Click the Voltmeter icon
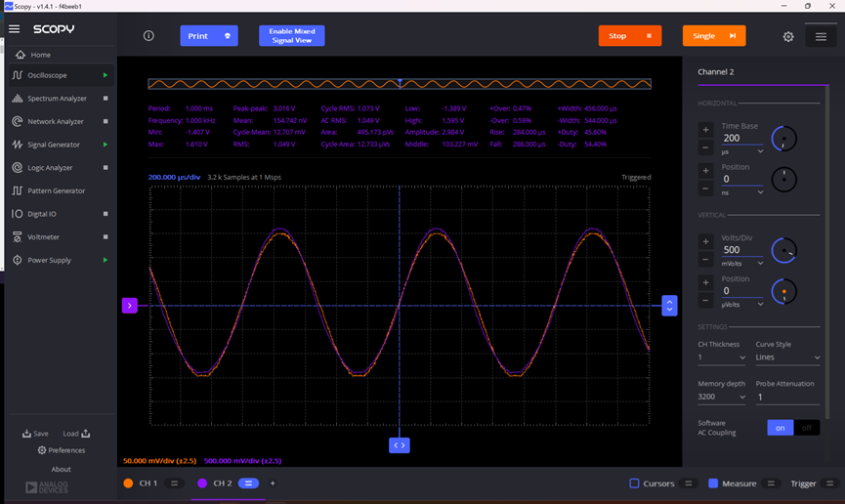This screenshot has height=504, width=845. pyautogui.click(x=18, y=237)
